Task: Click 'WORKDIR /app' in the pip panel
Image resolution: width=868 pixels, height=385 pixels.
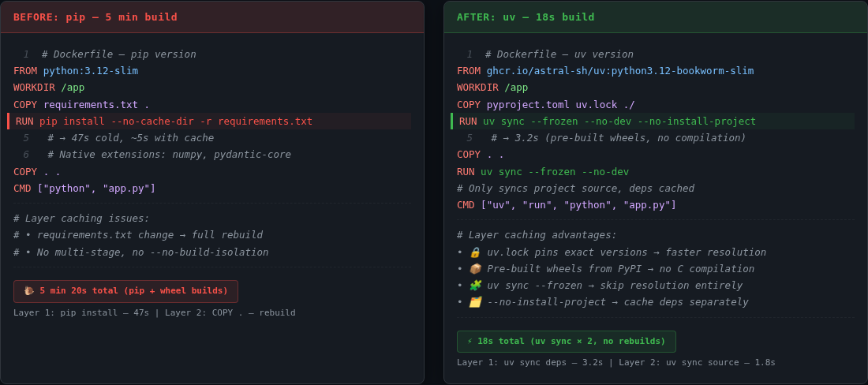Action: [49, 88]
